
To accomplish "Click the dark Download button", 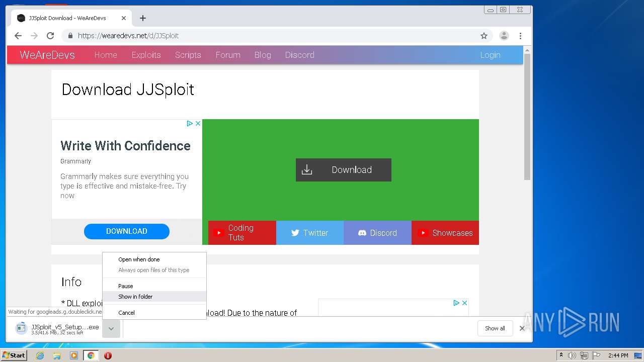I will click(344, 170).
